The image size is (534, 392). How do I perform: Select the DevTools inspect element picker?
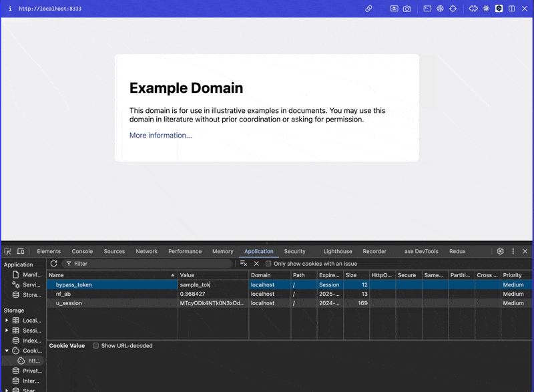(x=7, y=251)
